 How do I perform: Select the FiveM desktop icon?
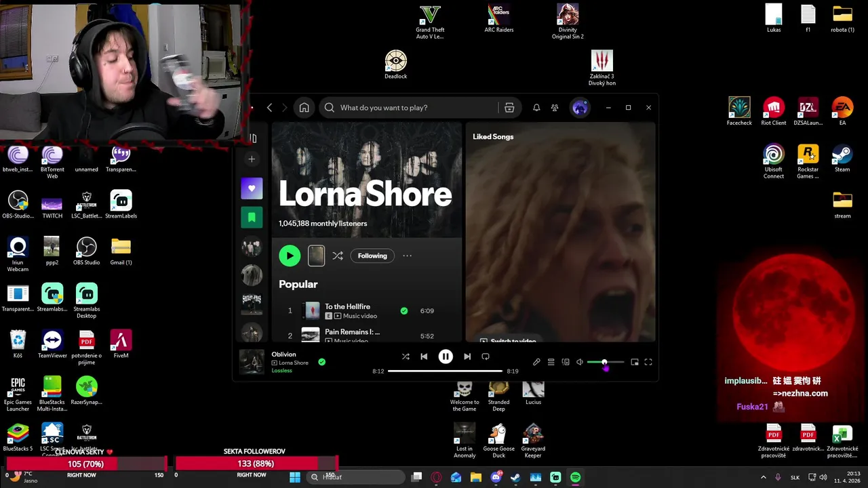(x=121, y=344)
